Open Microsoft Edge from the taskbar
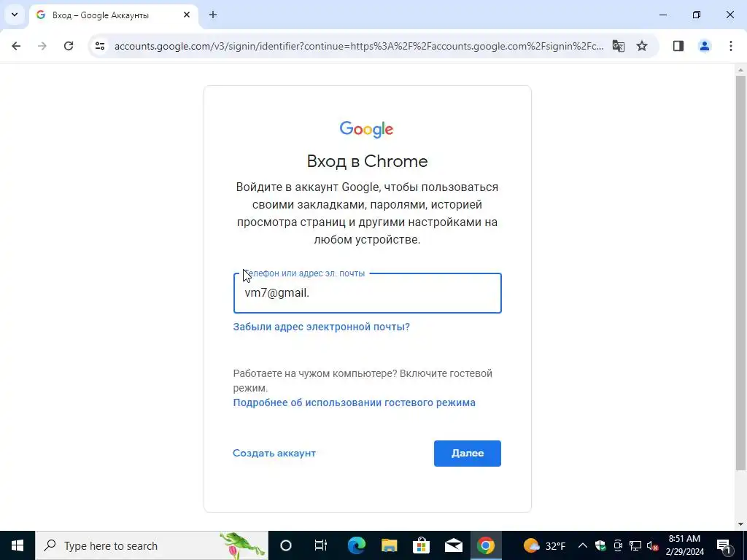 point(356,545)
